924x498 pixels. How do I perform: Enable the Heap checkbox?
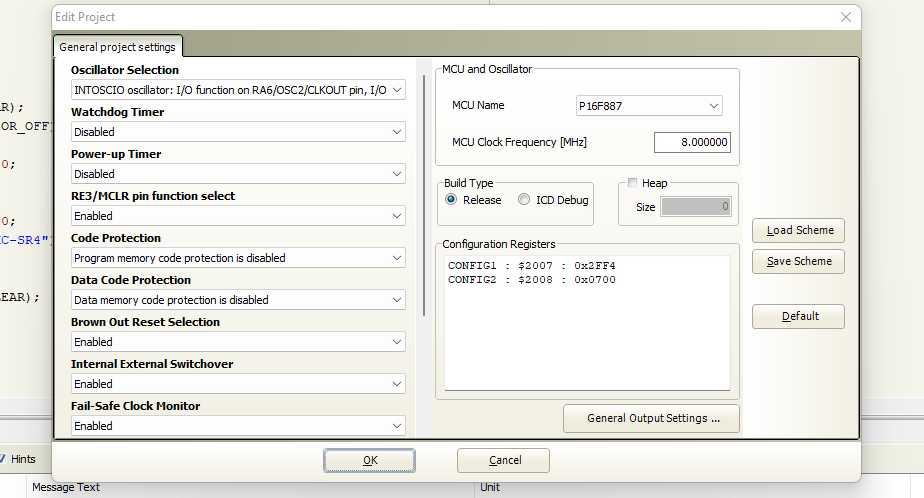632,183
